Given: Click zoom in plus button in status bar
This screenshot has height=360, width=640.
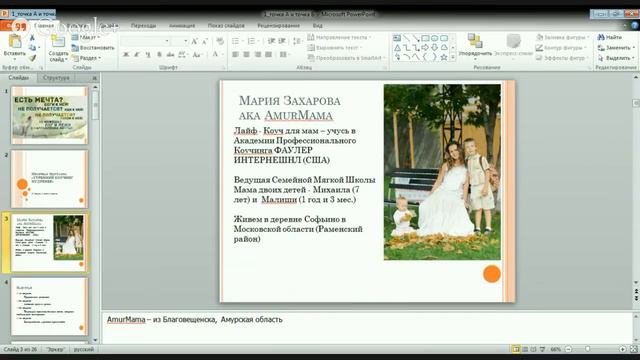Looking at the screenshot, I should [x=622, y=349].
